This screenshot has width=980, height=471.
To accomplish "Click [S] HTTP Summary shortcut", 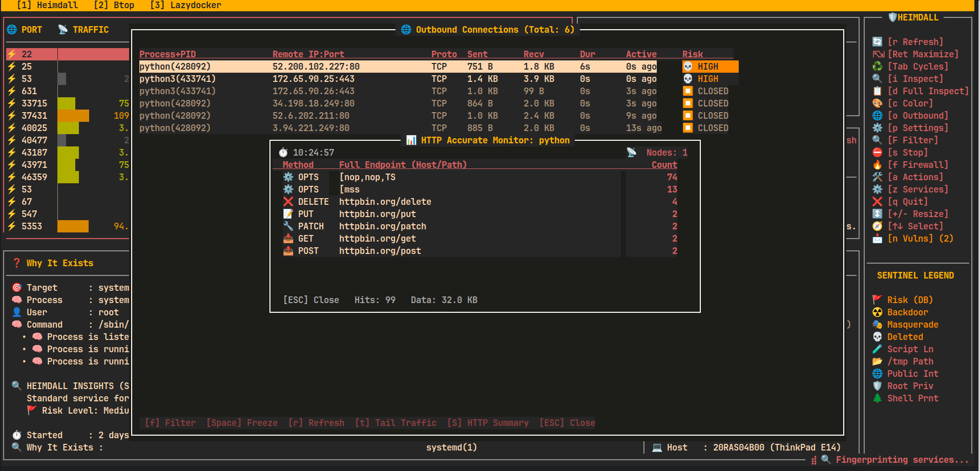I will pyautogui.click(x=488, y=423).
